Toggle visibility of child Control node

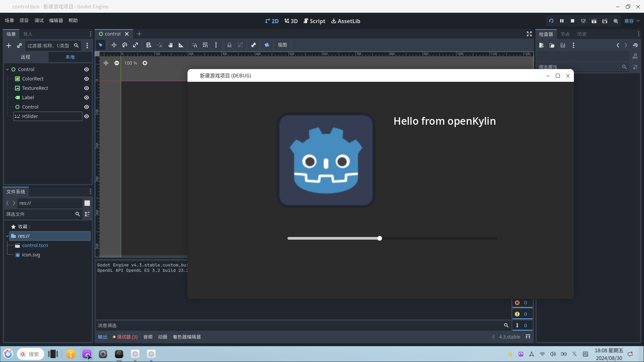coord(87,107)
